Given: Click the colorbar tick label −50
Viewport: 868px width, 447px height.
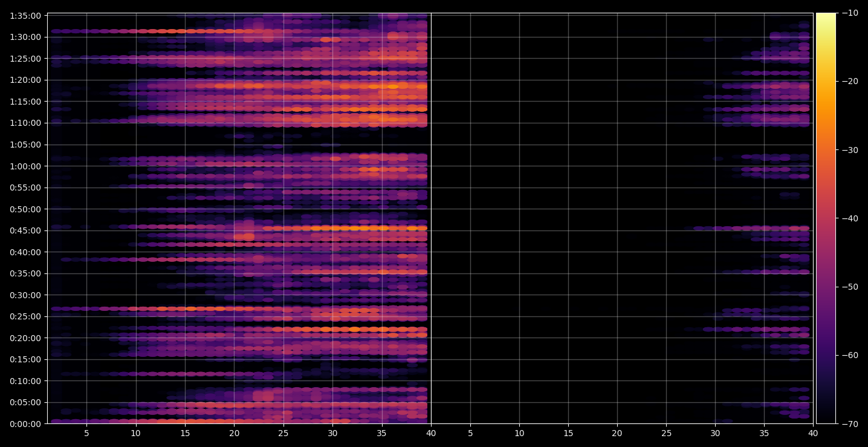Looking at the screenshot, I should point(849,287).
